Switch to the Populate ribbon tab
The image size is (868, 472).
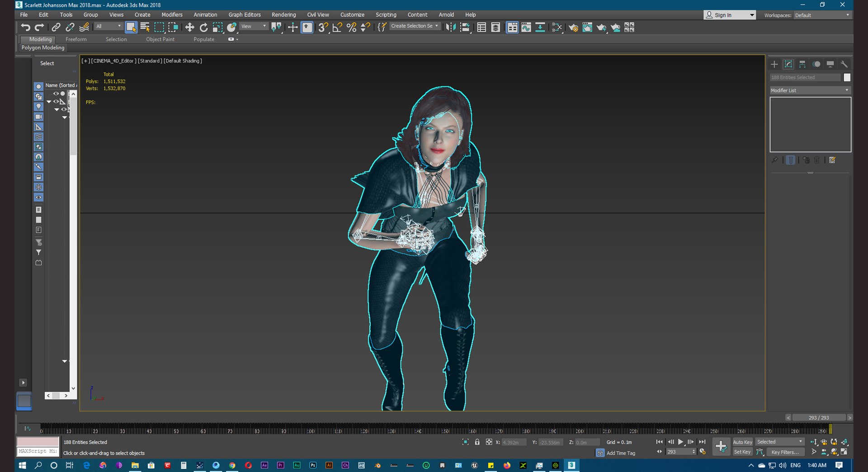(x=204, y=39)
